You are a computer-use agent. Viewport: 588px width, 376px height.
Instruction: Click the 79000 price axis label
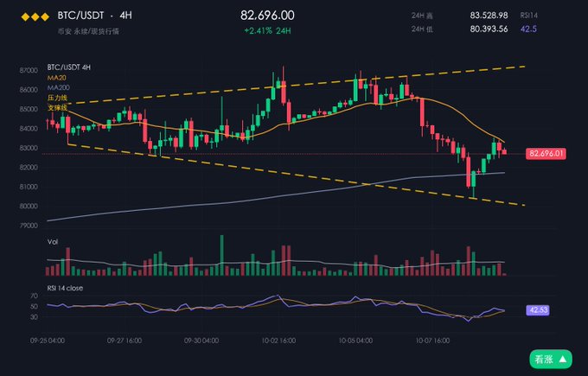[29, 226]
